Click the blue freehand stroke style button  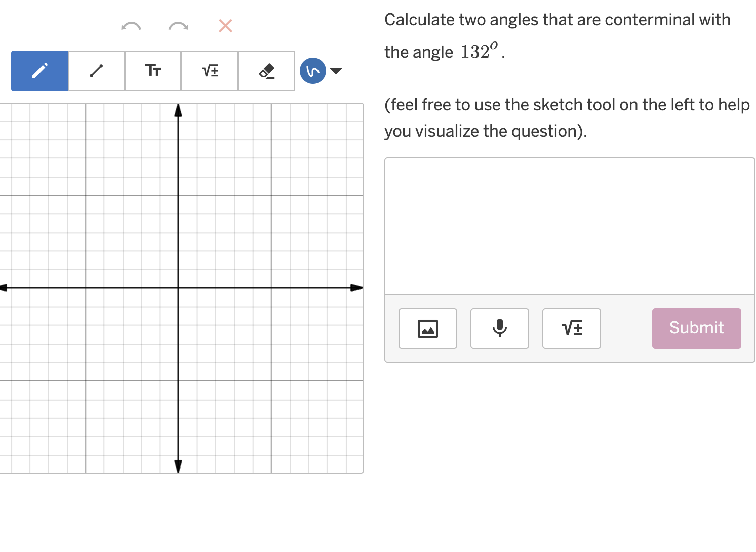(x=312, y=71)
